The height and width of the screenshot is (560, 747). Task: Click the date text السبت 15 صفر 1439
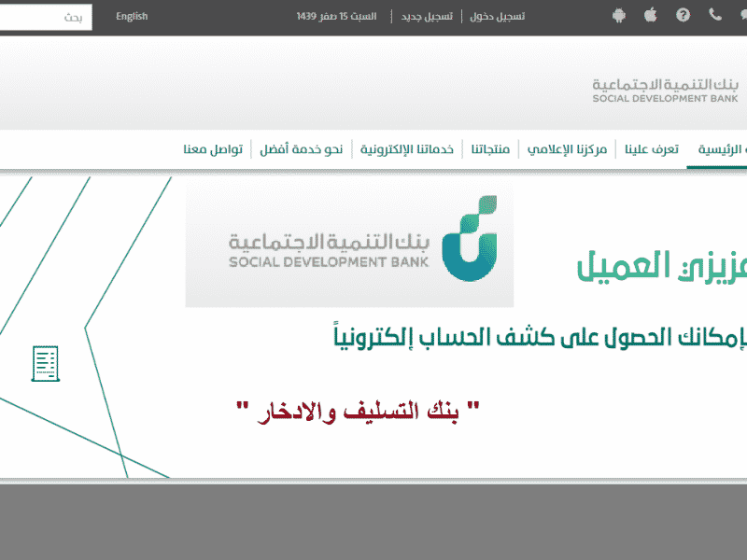pyautogui.click(x=336, y=16)
